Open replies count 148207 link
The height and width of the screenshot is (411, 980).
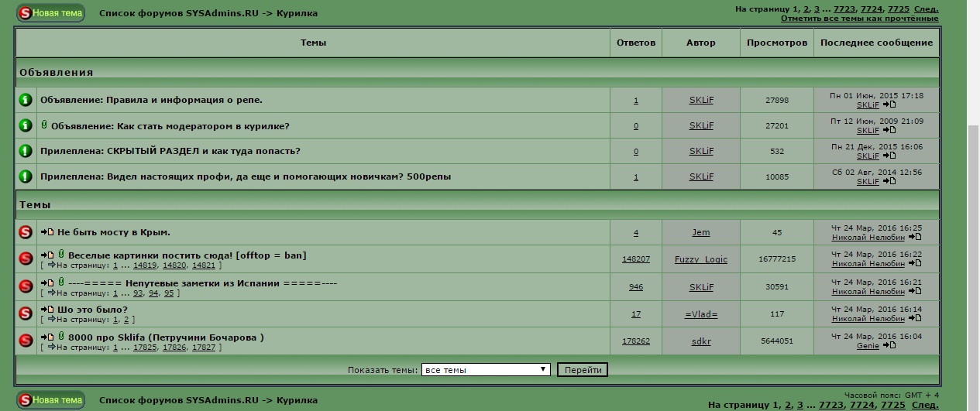pos(636,259)
